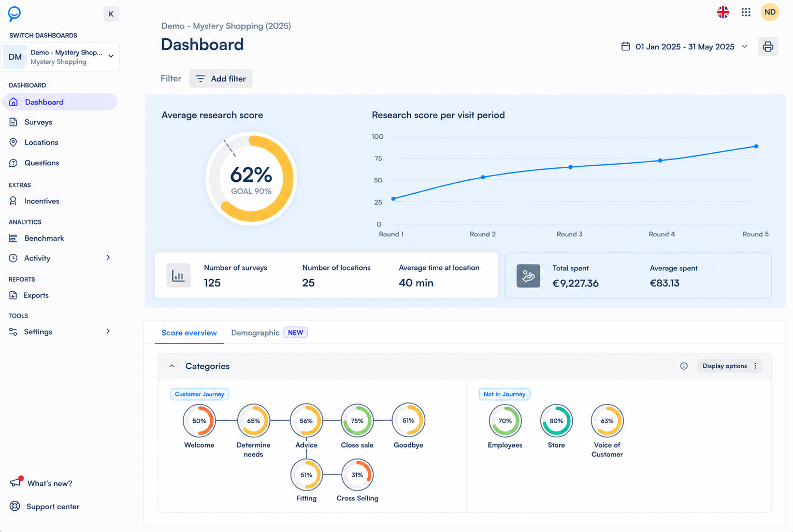This screenshot has height=532, width=793.
Task: Open the Advice 56% category circle
Action: [x=306, y=421]
